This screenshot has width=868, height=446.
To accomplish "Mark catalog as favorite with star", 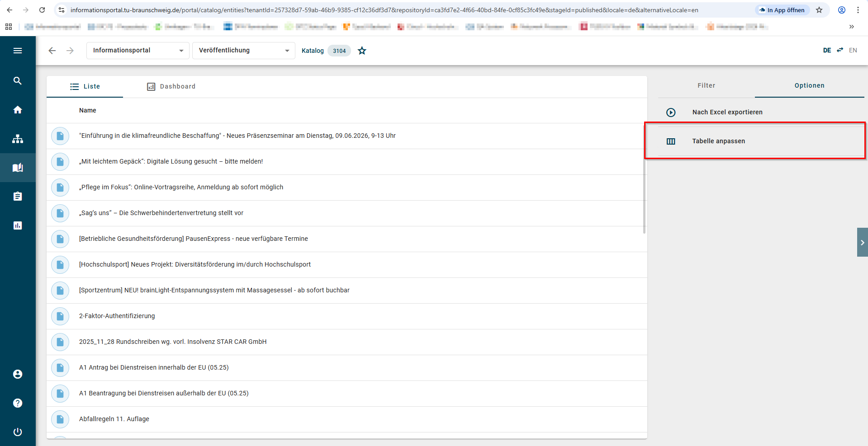I will 362,51.
